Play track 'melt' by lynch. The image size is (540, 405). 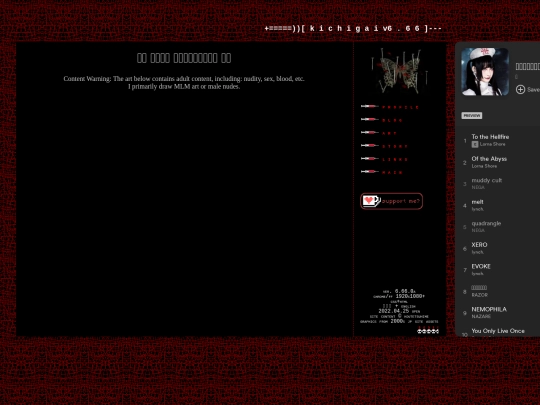click(x=477, y=202)
